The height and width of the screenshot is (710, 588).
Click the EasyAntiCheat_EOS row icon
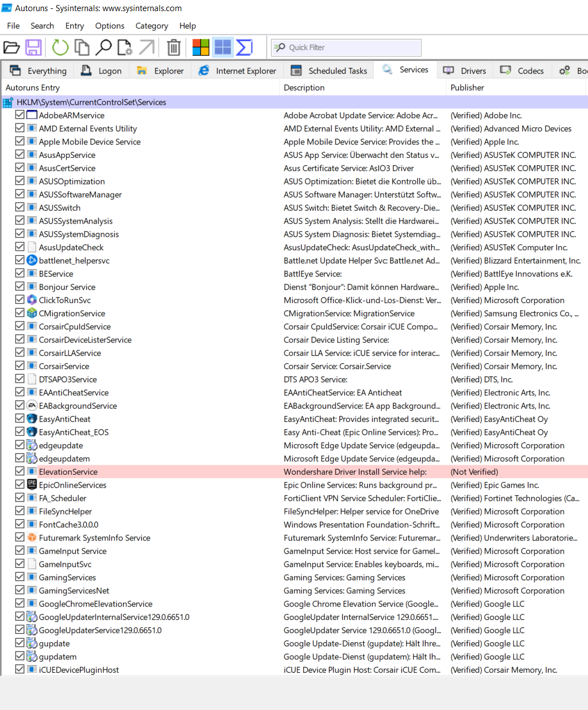(x=32, y=432)
